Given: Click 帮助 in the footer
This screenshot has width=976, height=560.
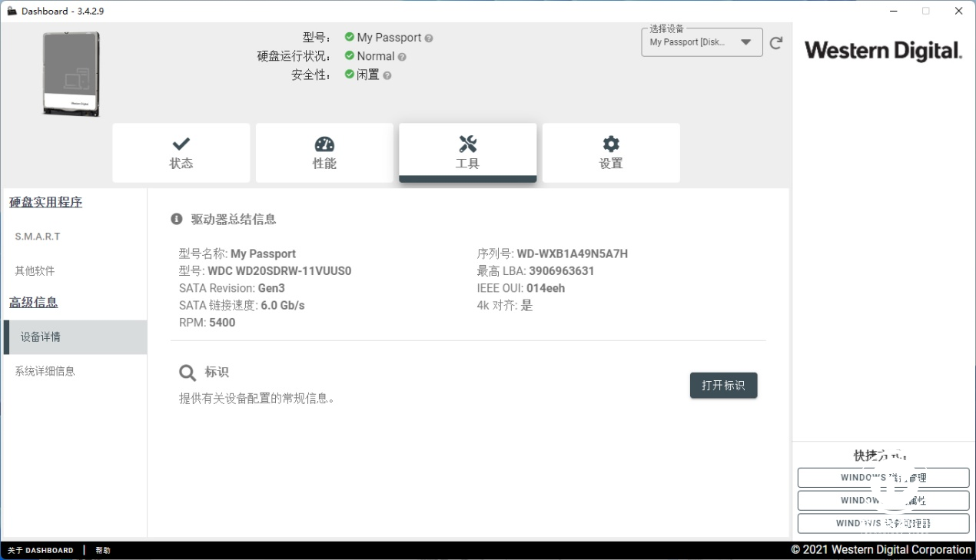Looking at the screenshot, I should click(x=103, y=550).
